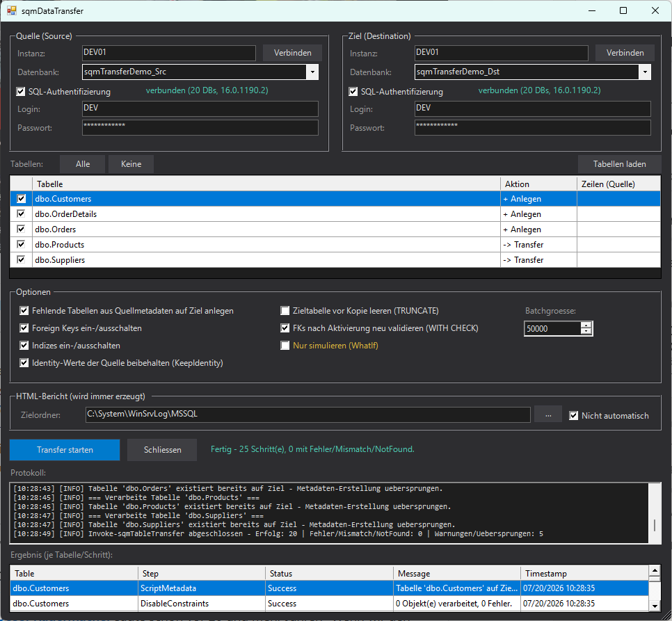Viewport: 672px width, 621px height.
Task: Select the ScriptMetadata result row
Action: click(329, 588)
